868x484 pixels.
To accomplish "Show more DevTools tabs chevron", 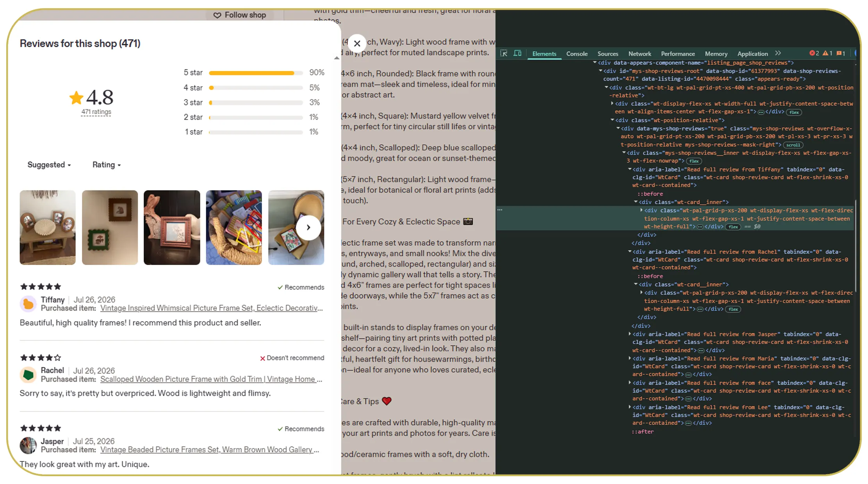I will [x=778, y=53].
